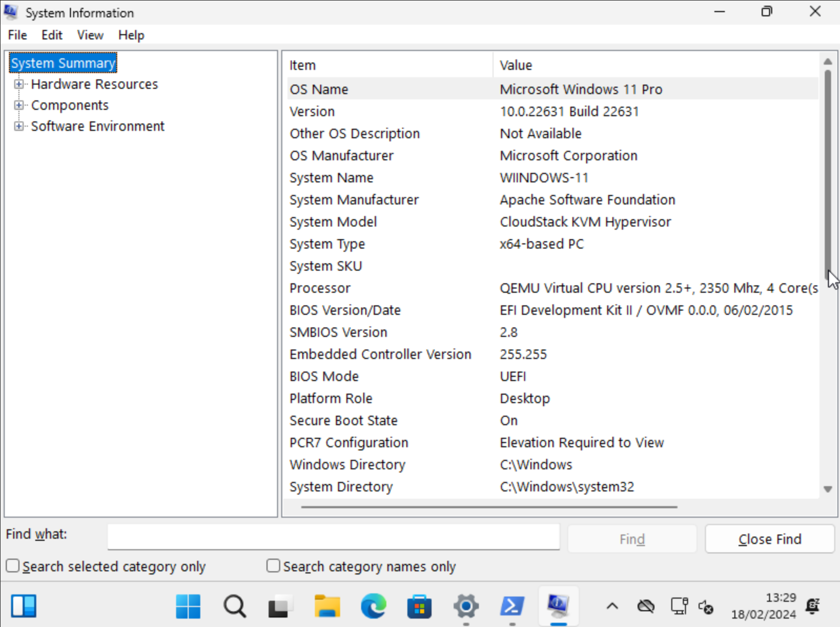This screenshot has height=627, width=840.
Task: Open the Windows Start menu
Action: (188, 607)
